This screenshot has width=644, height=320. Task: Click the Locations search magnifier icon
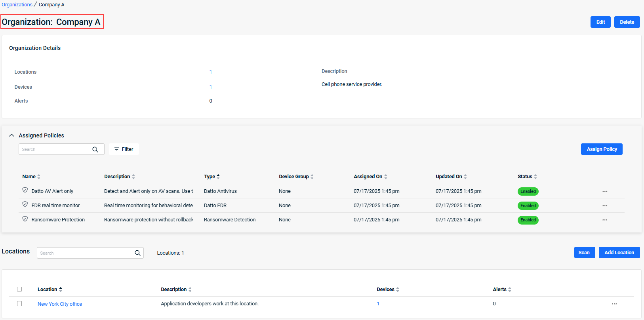pyautogui.click(x=137, y=253)
